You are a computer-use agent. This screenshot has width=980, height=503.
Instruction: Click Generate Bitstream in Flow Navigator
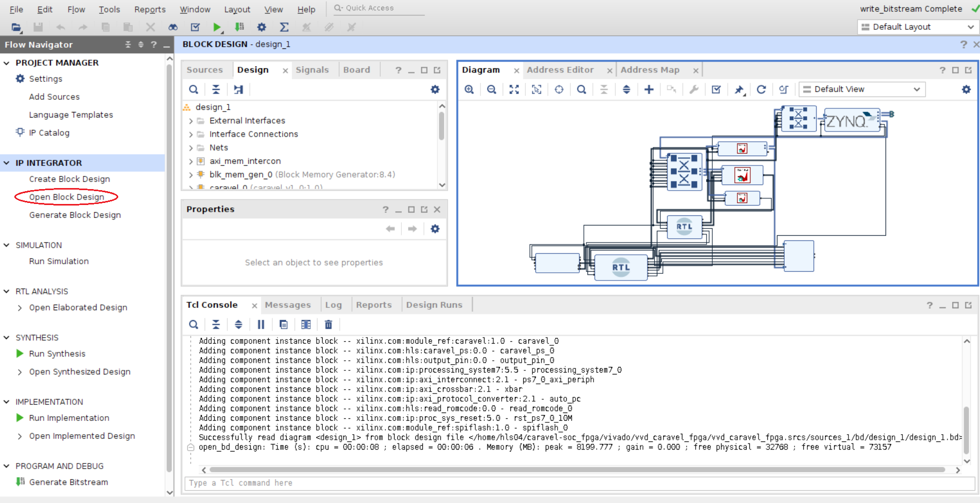[69, 482]
